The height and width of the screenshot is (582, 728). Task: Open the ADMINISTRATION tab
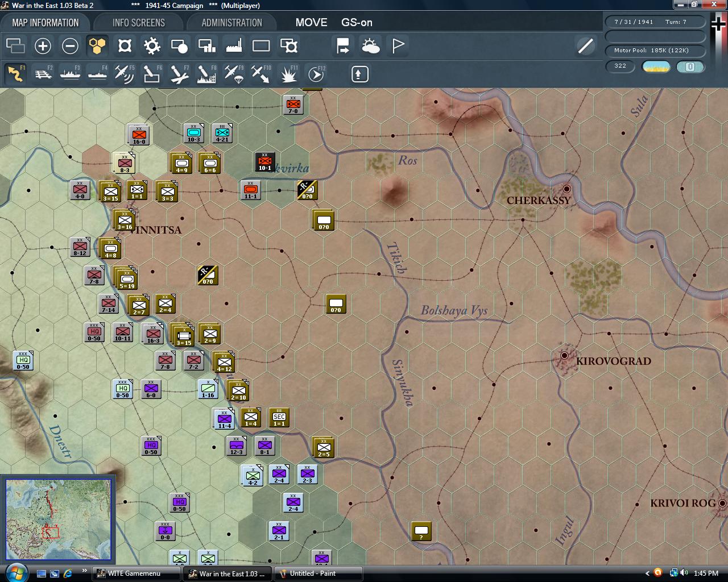[230, 22]
